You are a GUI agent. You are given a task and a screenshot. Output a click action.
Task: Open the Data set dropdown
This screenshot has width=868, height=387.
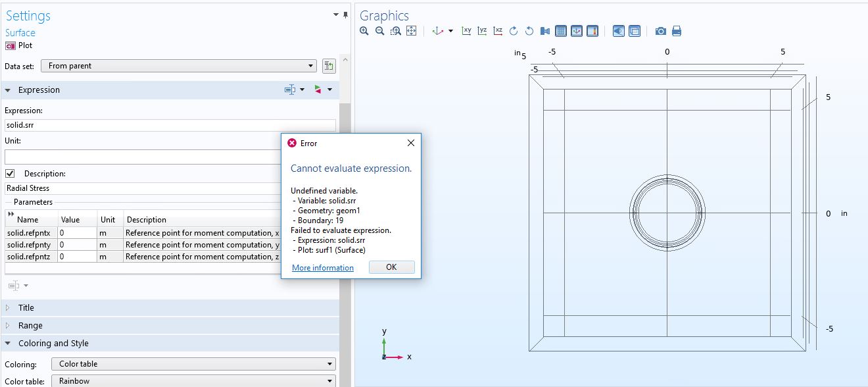[179, 66]
